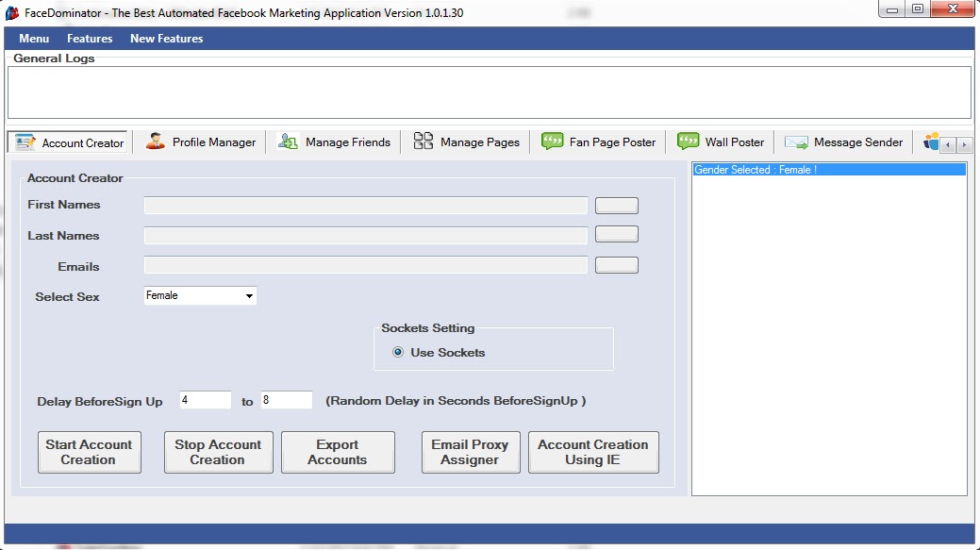Switch to the Fan Page Poster tab
980x550 pixels.
pos(599,142)
